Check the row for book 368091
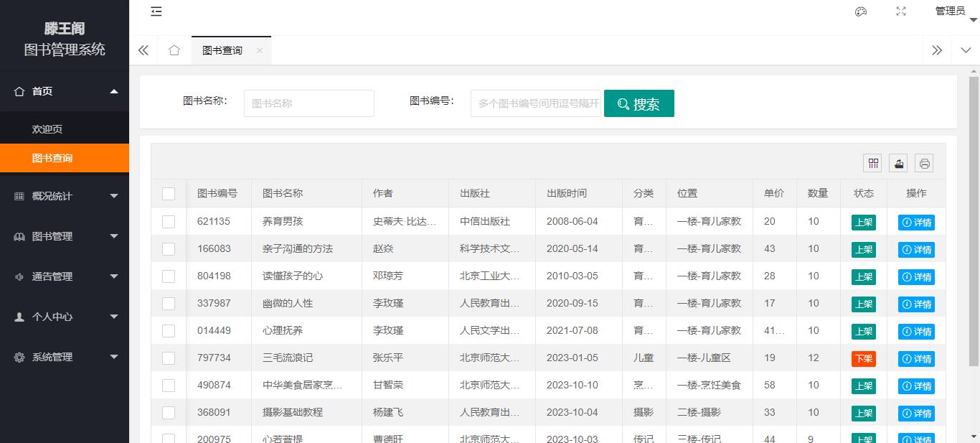Viewport: 980px width, 443px height. tap(169, 413)
